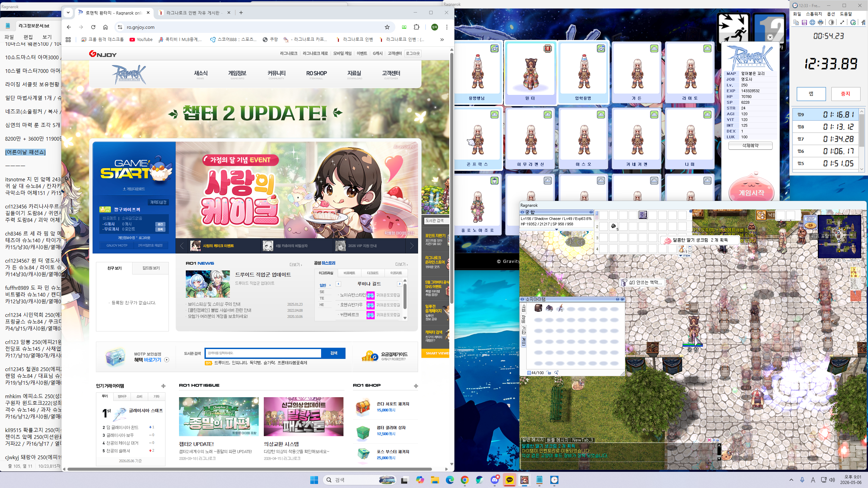
Task: Show hidden system tray icons
Action: click(x=791, y=480)
